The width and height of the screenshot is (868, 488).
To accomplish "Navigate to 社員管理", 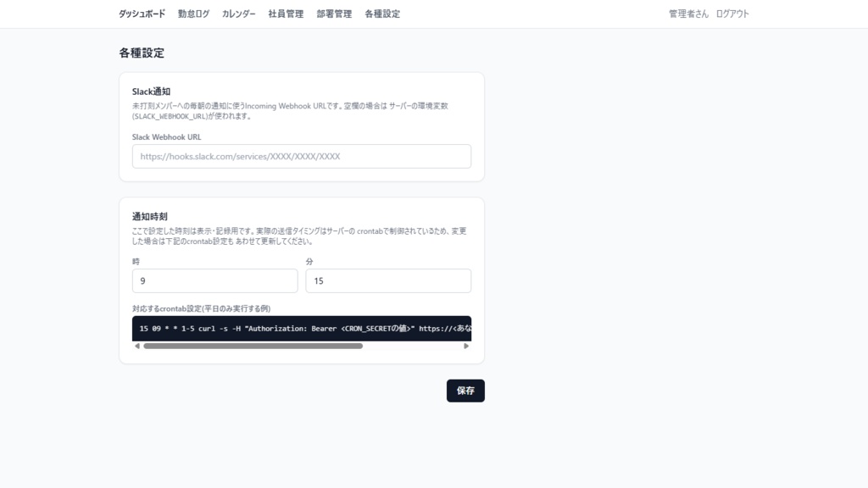I will click(286, 14).
